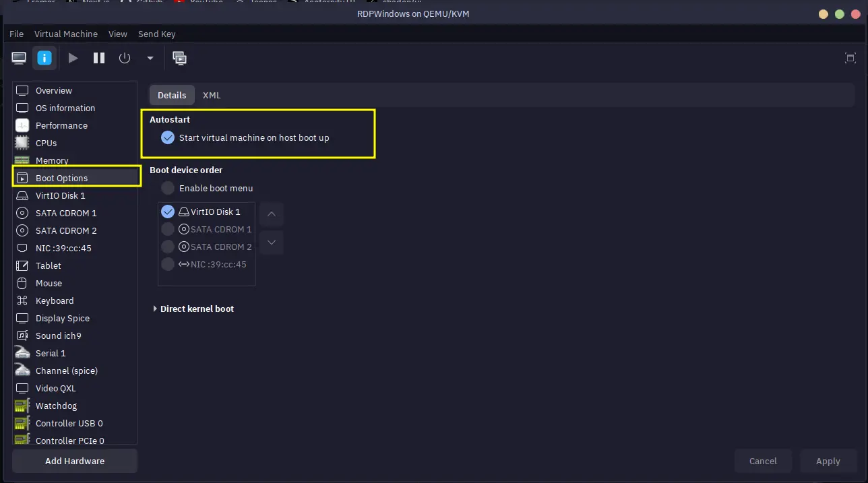The height and width of the screenshot is (483, 868).
Task: Shut down the virtual machine
Action: [x=125, y=58]
